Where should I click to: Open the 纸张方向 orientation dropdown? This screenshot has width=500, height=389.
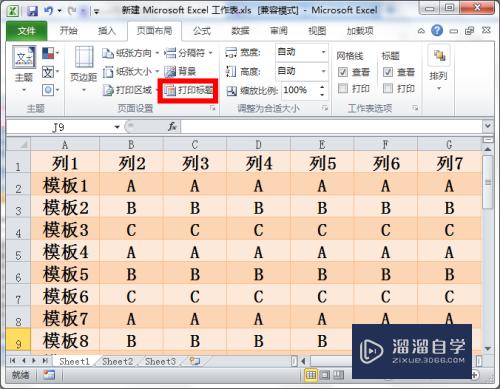tap(130, 53)
